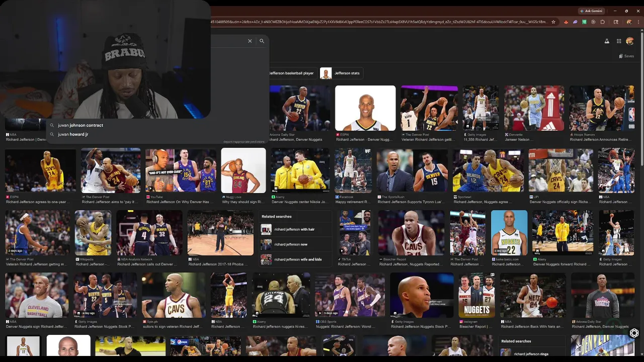Open the Wikipedia Richard Jefferson thumbnail
Viewport: 644px width, 362px height.
pos(93,233)
